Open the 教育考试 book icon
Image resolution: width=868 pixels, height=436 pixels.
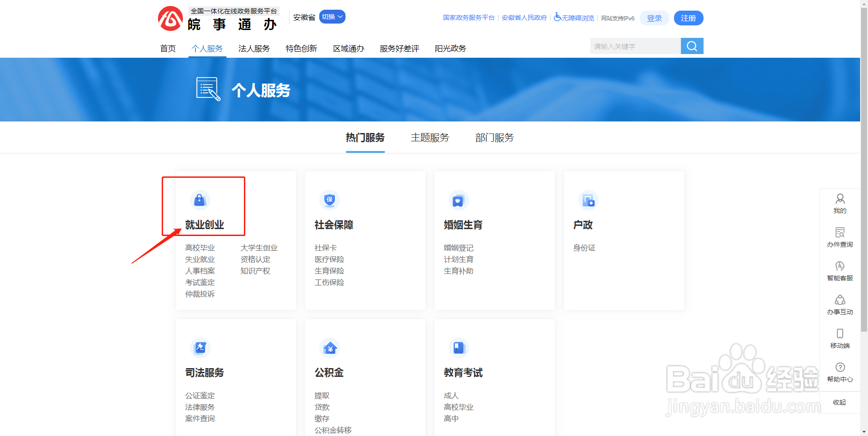click(459, 348)
